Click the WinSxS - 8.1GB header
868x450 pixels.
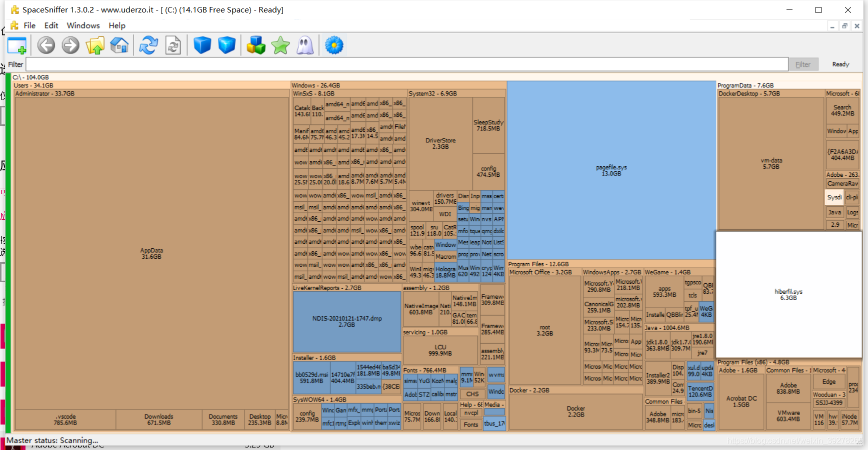coord(314,93)
